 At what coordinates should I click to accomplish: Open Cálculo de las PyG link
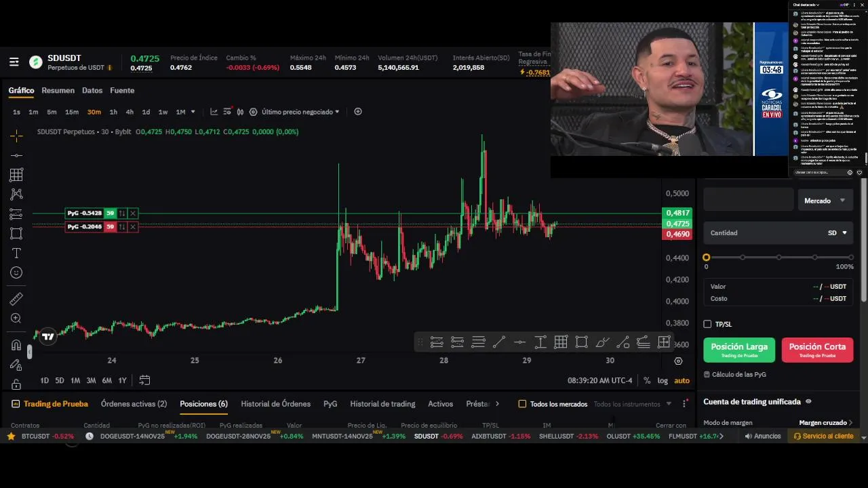click(x=735, y=374)
